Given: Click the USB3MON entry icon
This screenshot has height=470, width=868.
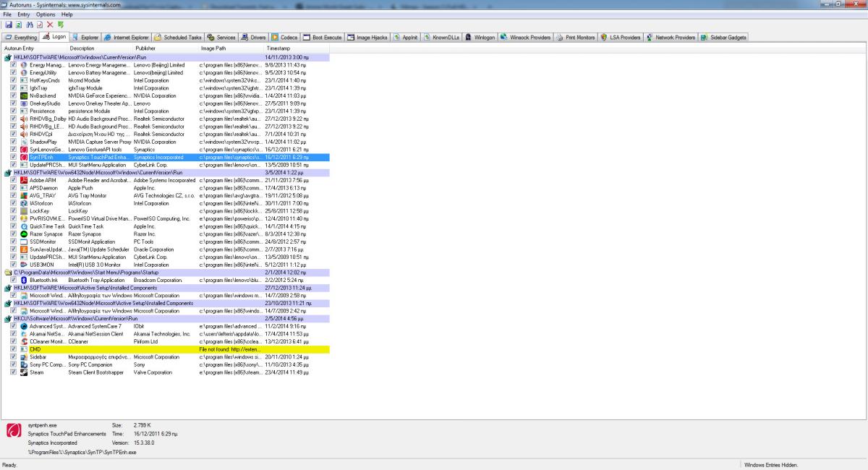Looking at the screenshot, I should pos(24,265).
